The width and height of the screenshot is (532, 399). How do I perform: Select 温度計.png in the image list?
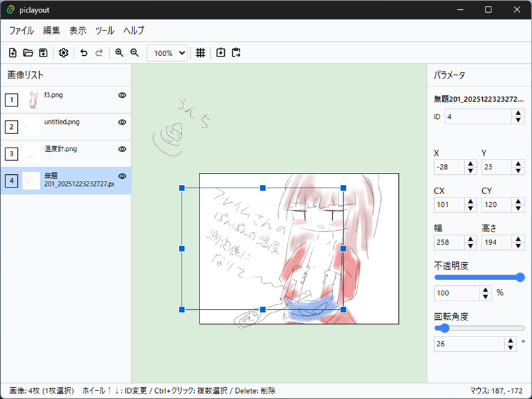pos(66,154)
